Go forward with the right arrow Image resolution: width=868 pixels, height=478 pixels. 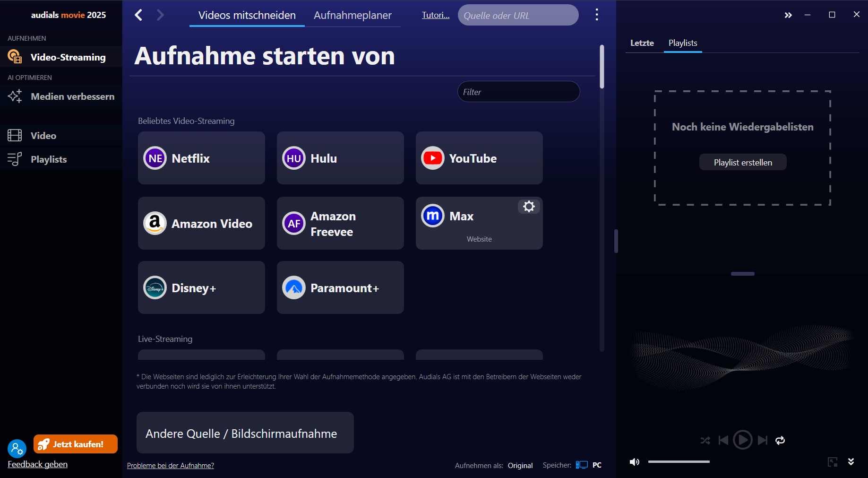click(x=160, y=15)
